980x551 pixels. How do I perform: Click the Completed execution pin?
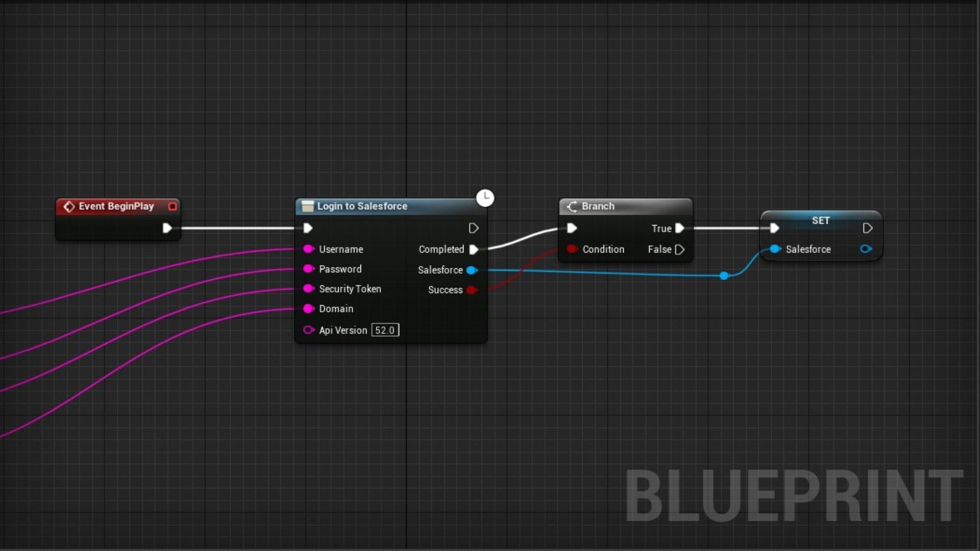click(x=474, y=249)
